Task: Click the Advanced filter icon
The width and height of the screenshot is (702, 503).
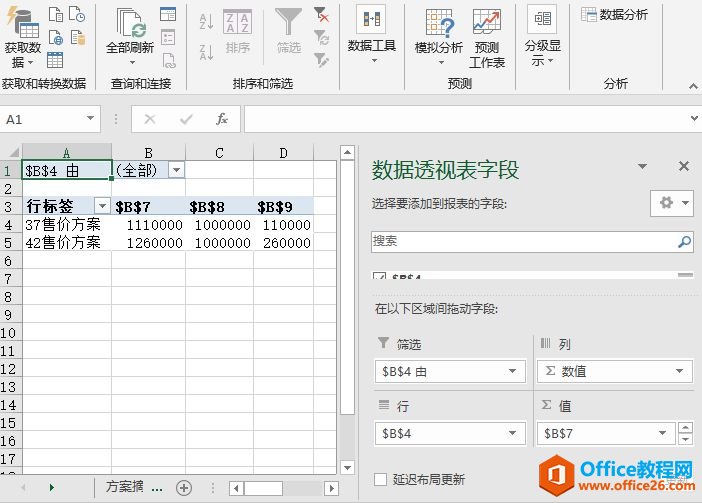Action: tap(321, 60)
